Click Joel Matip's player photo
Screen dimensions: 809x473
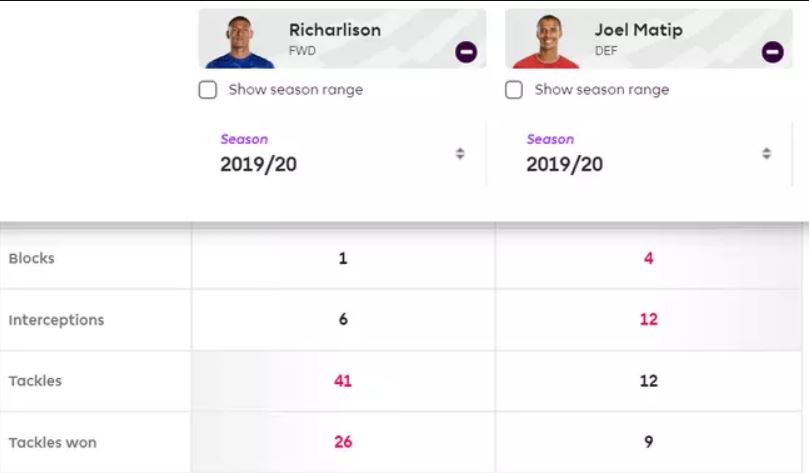[x=546, y=42]
